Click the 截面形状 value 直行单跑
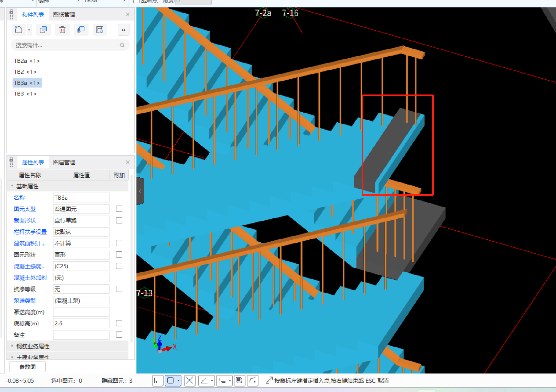The image size is (556, 392). (x=81, y=220)
